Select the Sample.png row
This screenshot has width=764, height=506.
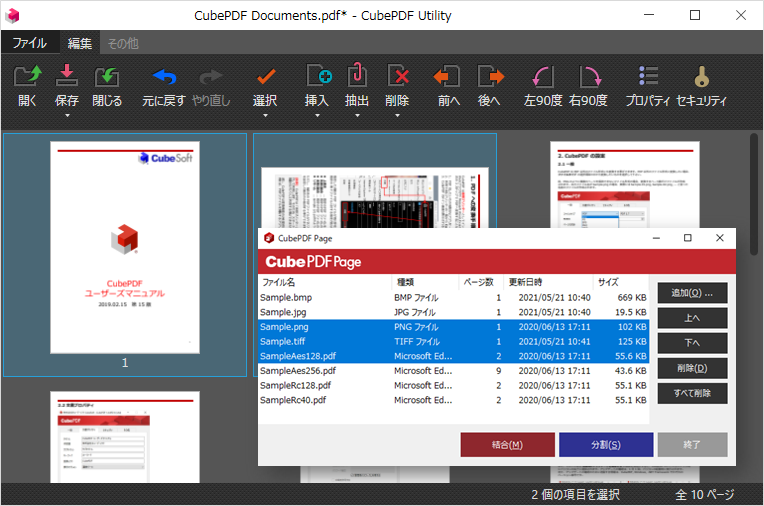click(x=454, y=327)
